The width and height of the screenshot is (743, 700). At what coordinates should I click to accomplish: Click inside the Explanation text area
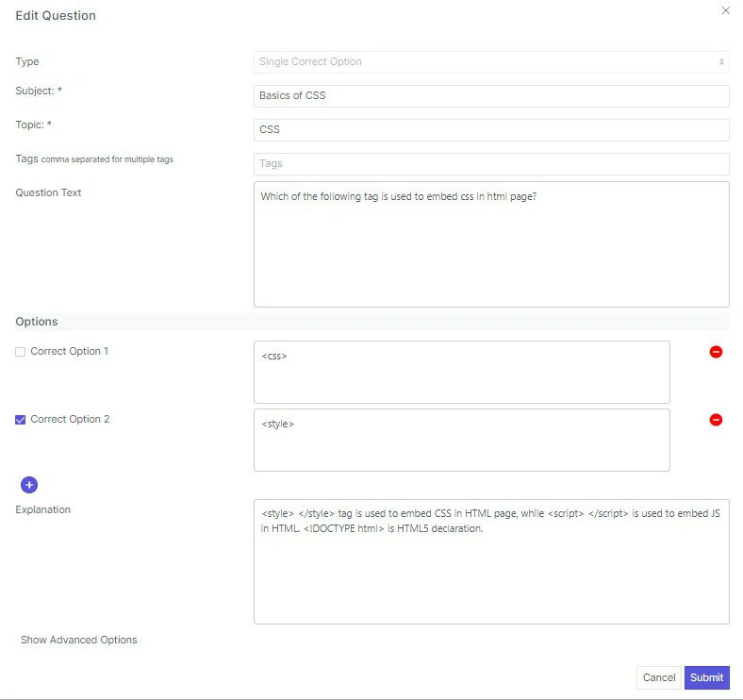(x=491, y=561)
